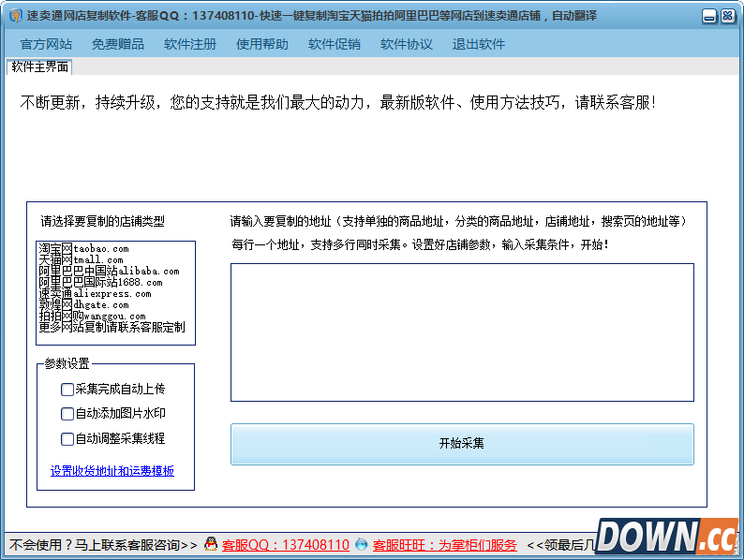This screenshot has width=744, height=560.
Task: Open 软件协议 menu item
Action: point(407,44)
